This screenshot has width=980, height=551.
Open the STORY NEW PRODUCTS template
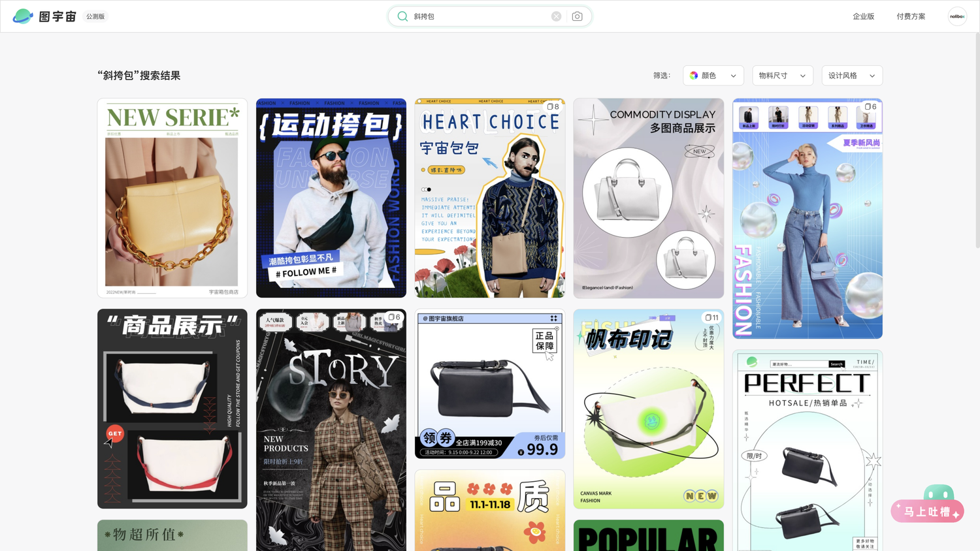(331, 430)
